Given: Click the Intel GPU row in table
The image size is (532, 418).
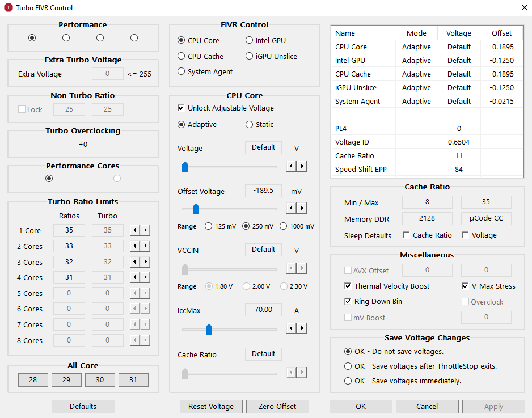Looking at the screenshot, I should (x=427, y=60).
